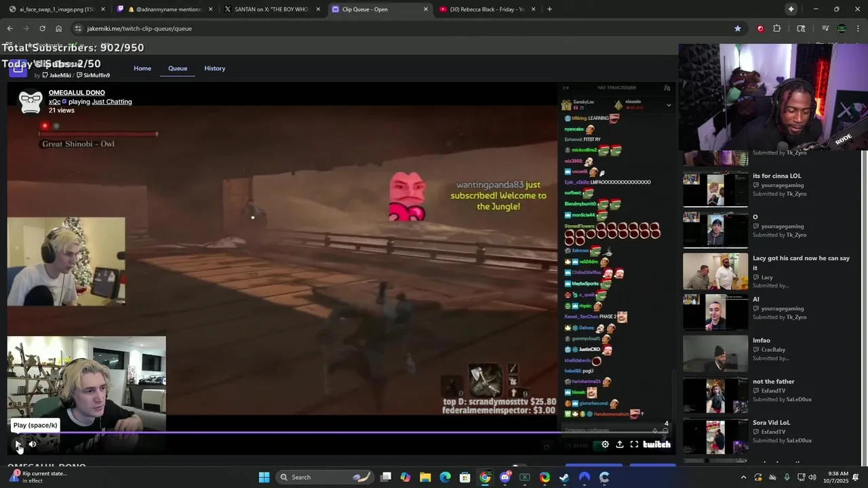868x488 pixels.
Task: Open the Twitch logo link in player
Action: pos(656,445)
